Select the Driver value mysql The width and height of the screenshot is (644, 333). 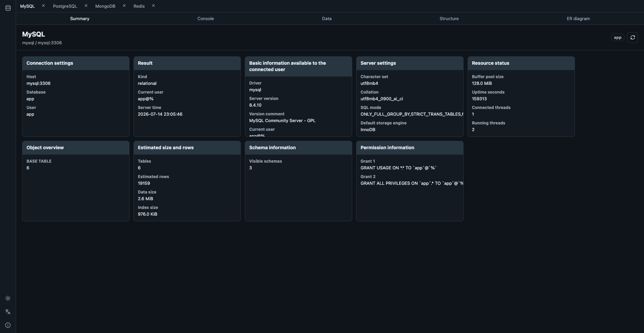pos(255,90)
